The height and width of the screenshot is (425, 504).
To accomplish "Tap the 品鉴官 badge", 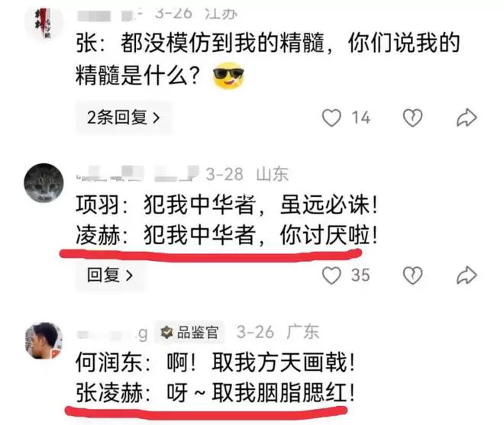I will click(189, 332).
